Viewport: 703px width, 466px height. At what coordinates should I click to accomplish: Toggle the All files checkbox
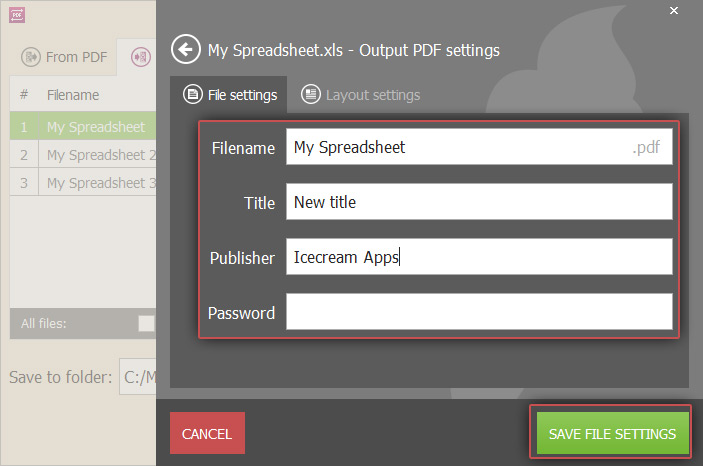point(147,323)
